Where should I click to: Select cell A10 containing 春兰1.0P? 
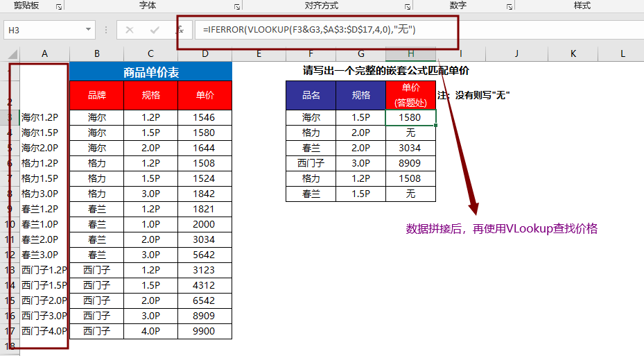coord(44,224)
